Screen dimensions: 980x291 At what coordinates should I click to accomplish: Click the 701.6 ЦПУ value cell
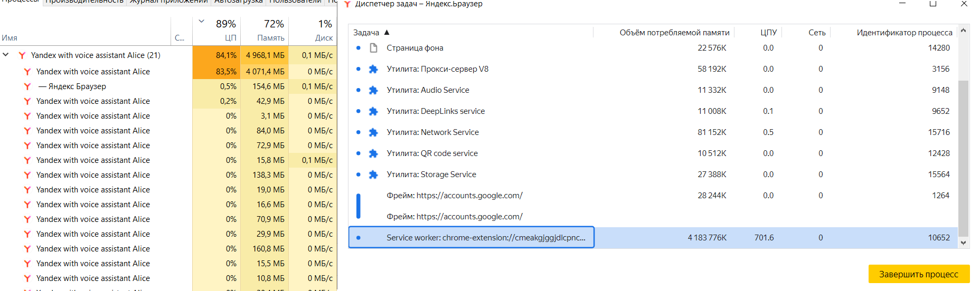[x=764, y=238]
